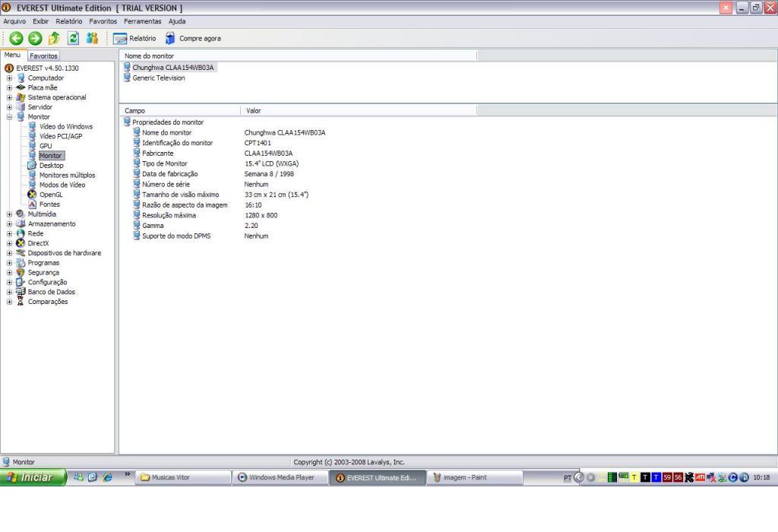Expand the Programas tree node
Image resolution: width=778 pixels, height=532 pixels.
(x=9, y=263)
